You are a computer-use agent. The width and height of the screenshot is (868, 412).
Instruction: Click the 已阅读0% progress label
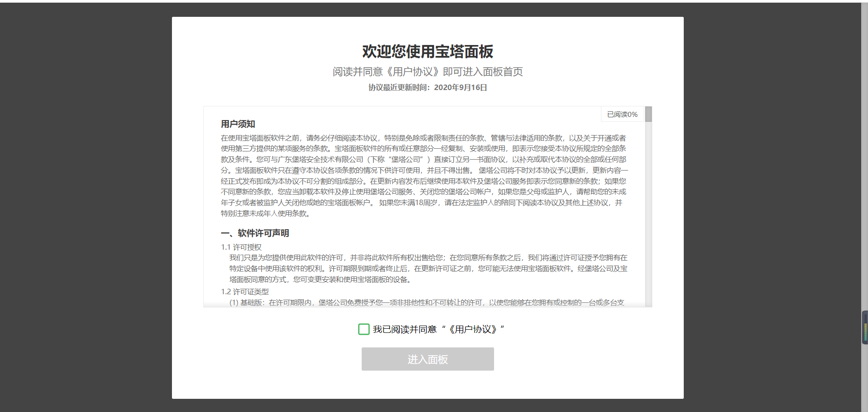(622, 114)
